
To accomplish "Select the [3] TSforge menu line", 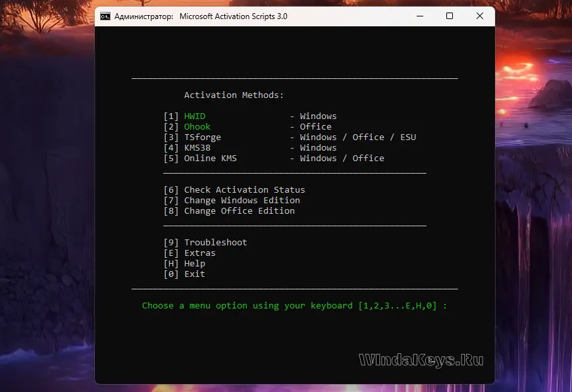I will click(x=290, y=137).
